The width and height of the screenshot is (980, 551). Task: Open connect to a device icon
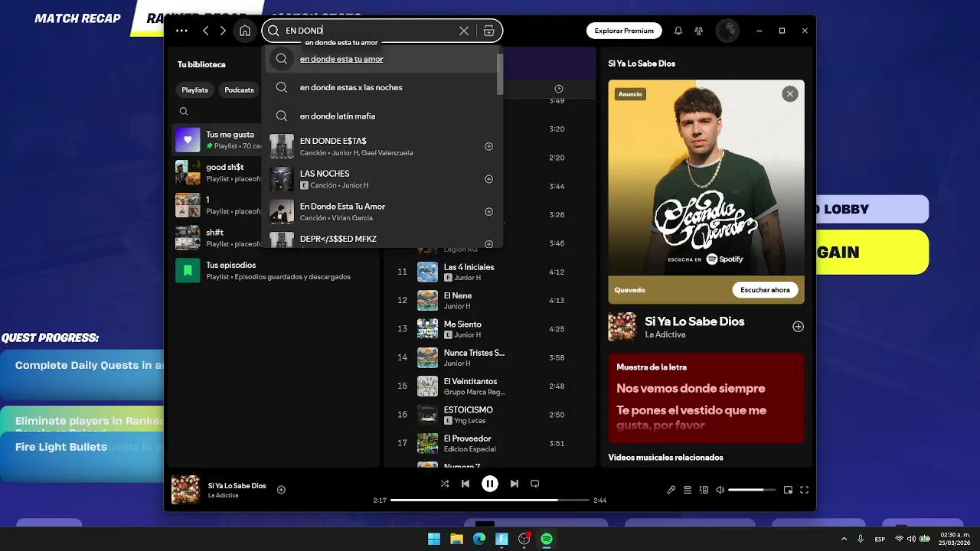click(704, 490)
